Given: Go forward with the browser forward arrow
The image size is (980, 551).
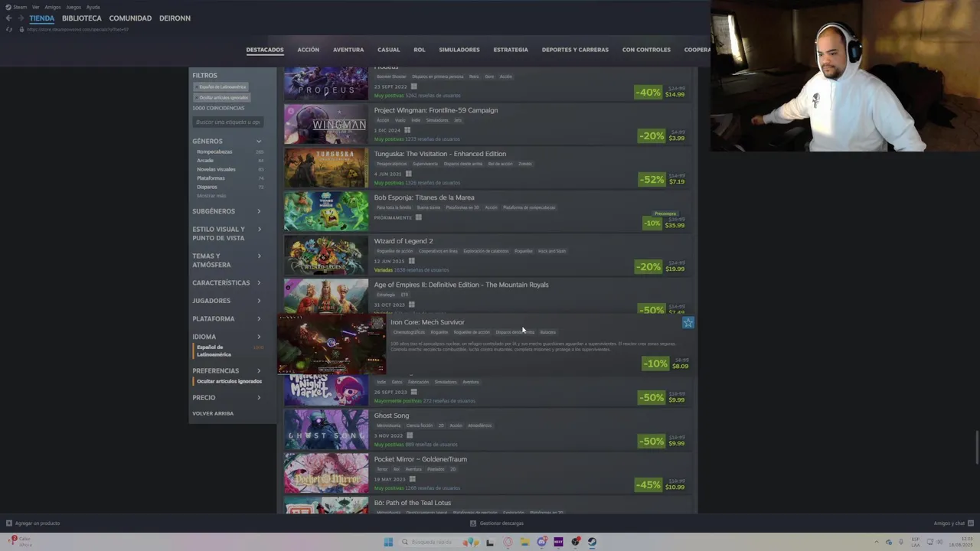Looking at the screenshot, I should tap(21, 18).
